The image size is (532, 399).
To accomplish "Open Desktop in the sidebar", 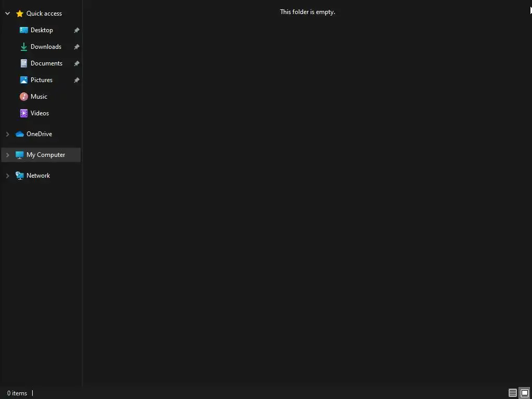I will point(42,30).
